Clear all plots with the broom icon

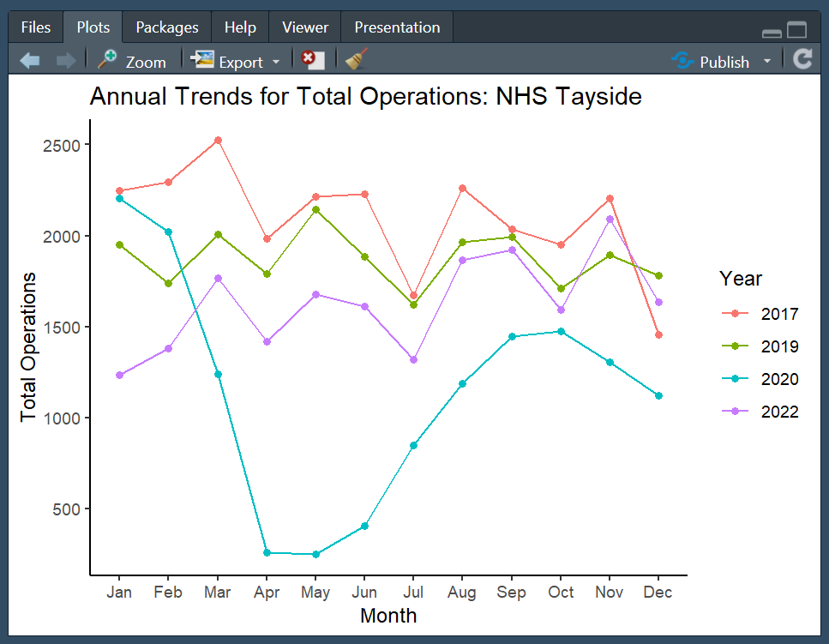coord(356,59)
